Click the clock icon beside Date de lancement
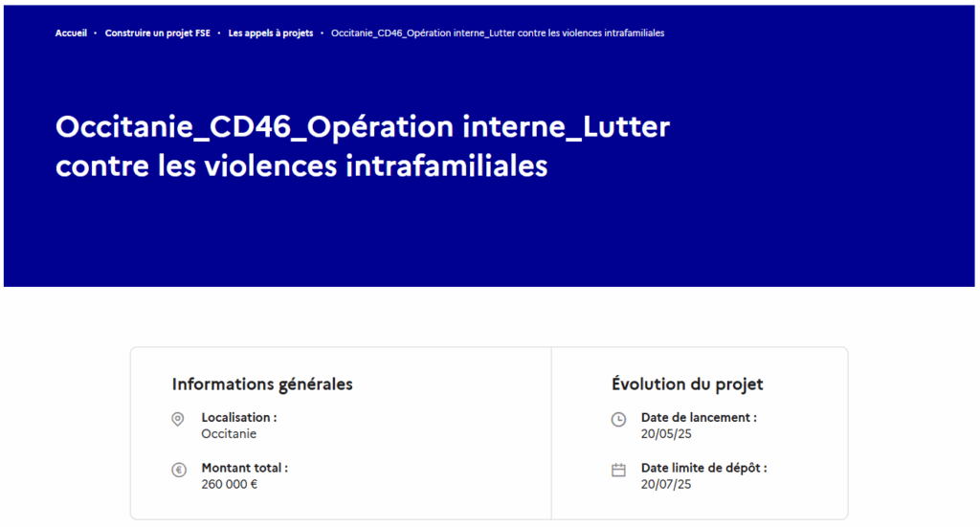The width and height of the screenshot is (980, 527). tap(618, 419)
